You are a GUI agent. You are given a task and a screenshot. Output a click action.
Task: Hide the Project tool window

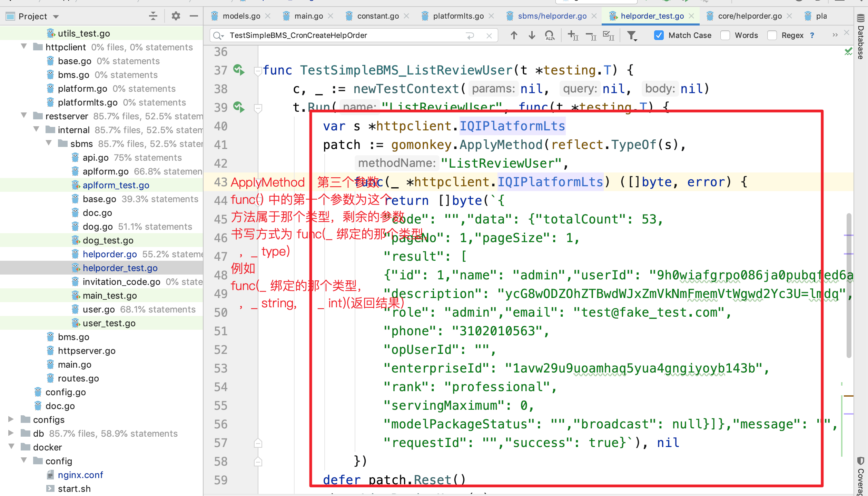pyautogui.click(x=194, y=16)
